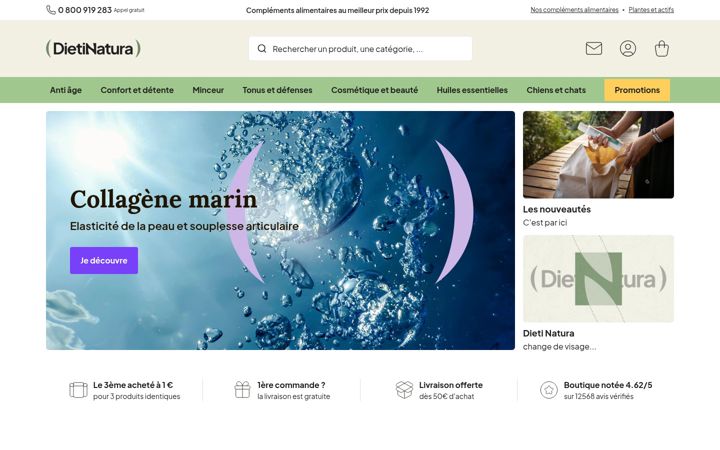Open the Anti âge menu
The width and height of the screenshot is (720, 450).
66,90
